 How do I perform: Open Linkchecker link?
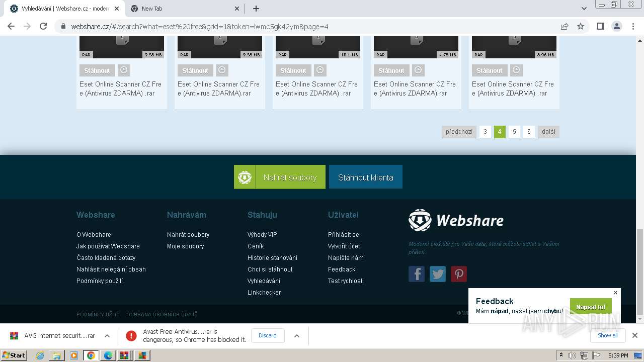click(264, 293)
